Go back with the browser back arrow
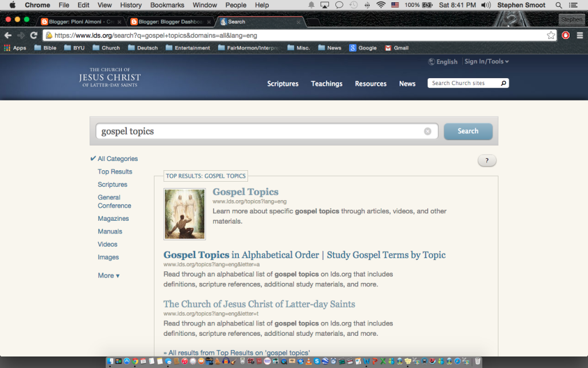 pyautogui.click(x=8, y=35)
